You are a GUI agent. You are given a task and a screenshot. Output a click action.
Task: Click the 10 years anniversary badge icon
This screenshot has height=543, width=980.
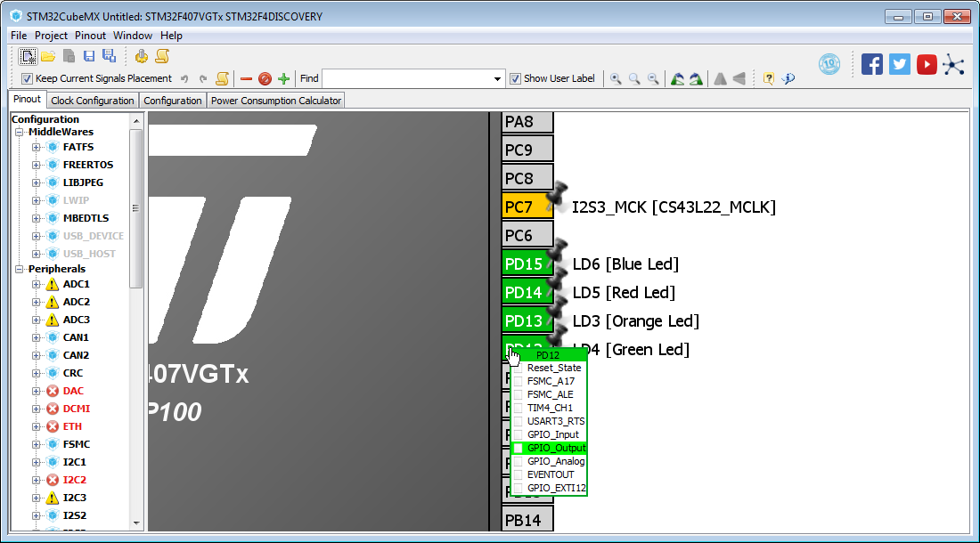[829, 64]
